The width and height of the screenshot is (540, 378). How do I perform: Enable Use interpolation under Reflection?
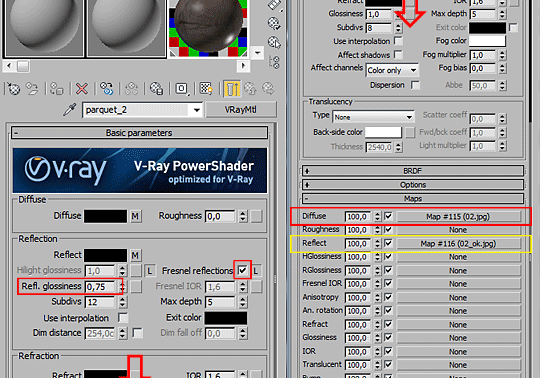point(123,317)
